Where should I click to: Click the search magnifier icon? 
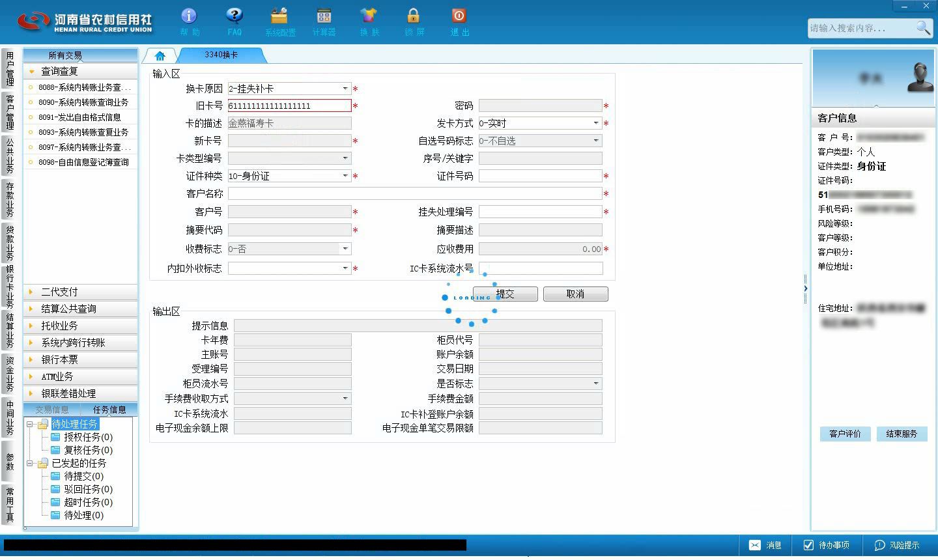click(x=923, y=27)
